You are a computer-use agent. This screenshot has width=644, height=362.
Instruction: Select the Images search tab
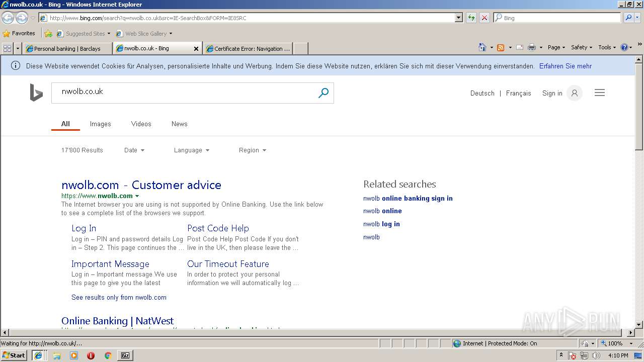click(x=100, y=124)
